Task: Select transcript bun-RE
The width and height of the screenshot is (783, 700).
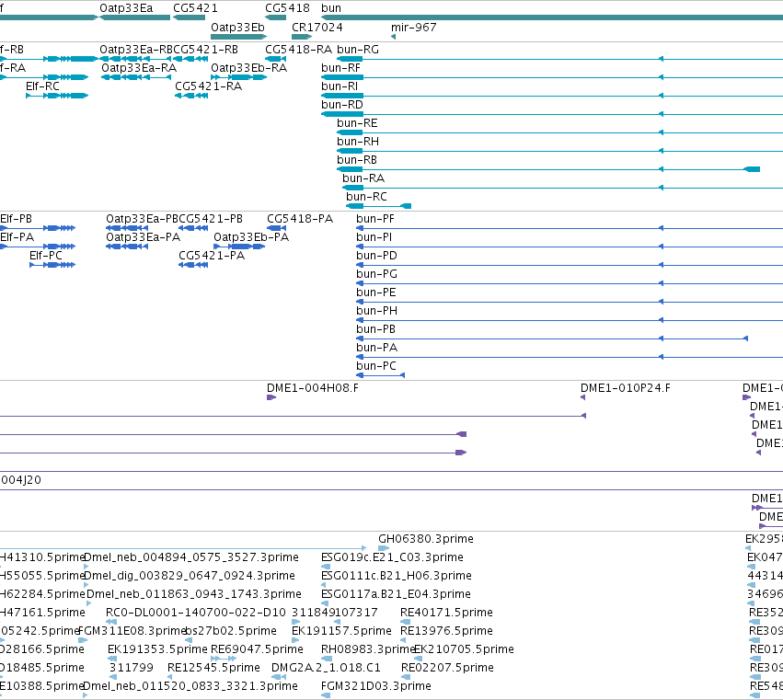Action: pos(559,132)
